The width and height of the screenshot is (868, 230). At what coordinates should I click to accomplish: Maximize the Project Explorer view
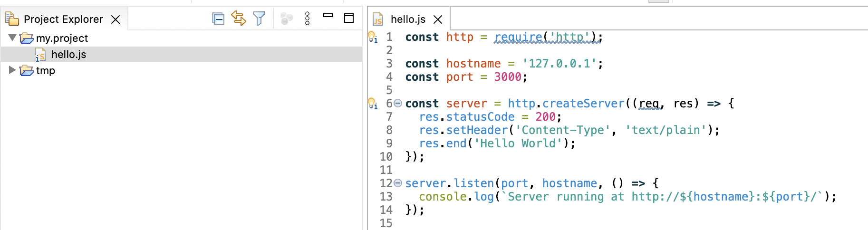349,18
